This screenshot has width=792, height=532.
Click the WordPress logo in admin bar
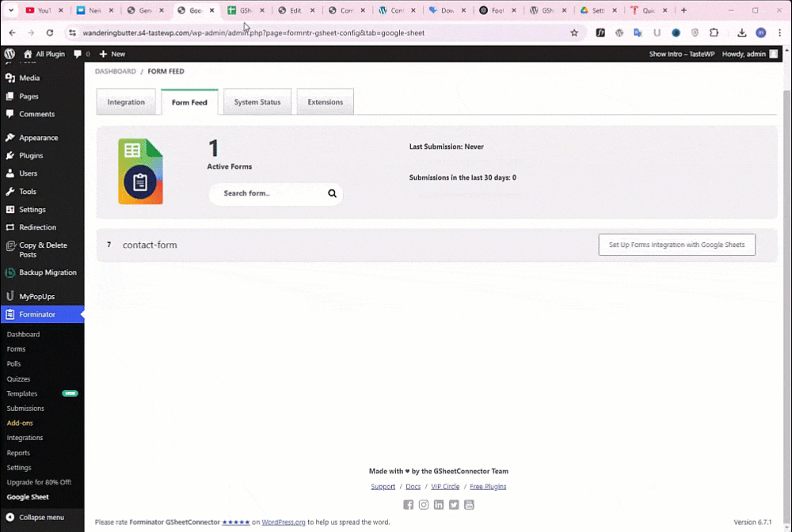point(10,54)
